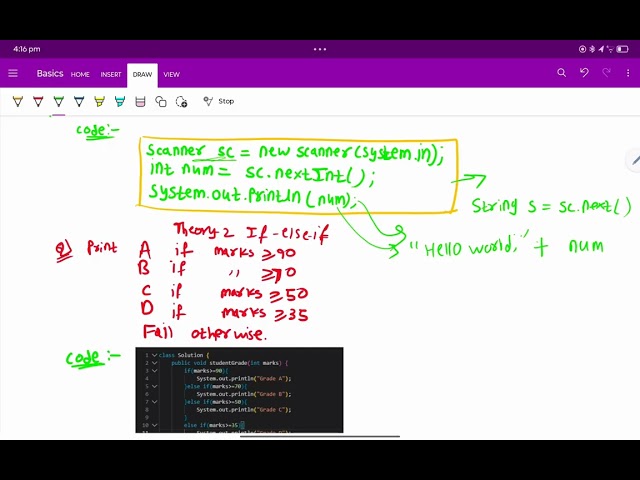640x480 pixels.
Task: Tap the screen recording indicator in status bar
Action: point(582,49)
